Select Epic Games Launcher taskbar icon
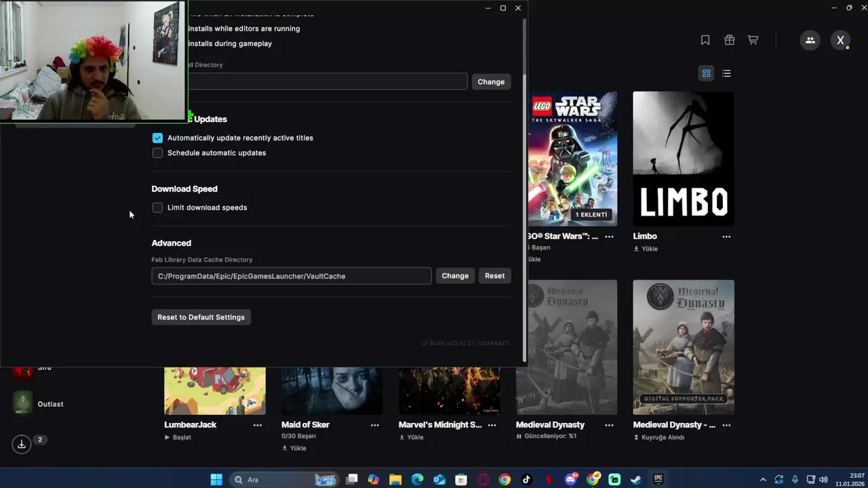The width and height of the screenshot is (868, 488). pos(658,480)
